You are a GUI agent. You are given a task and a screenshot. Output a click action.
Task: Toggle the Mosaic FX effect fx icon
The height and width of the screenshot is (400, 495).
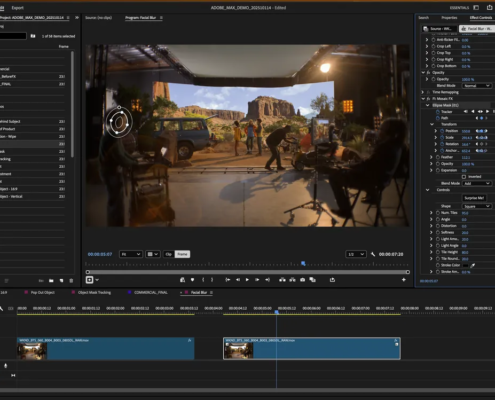tap(428, 99)
